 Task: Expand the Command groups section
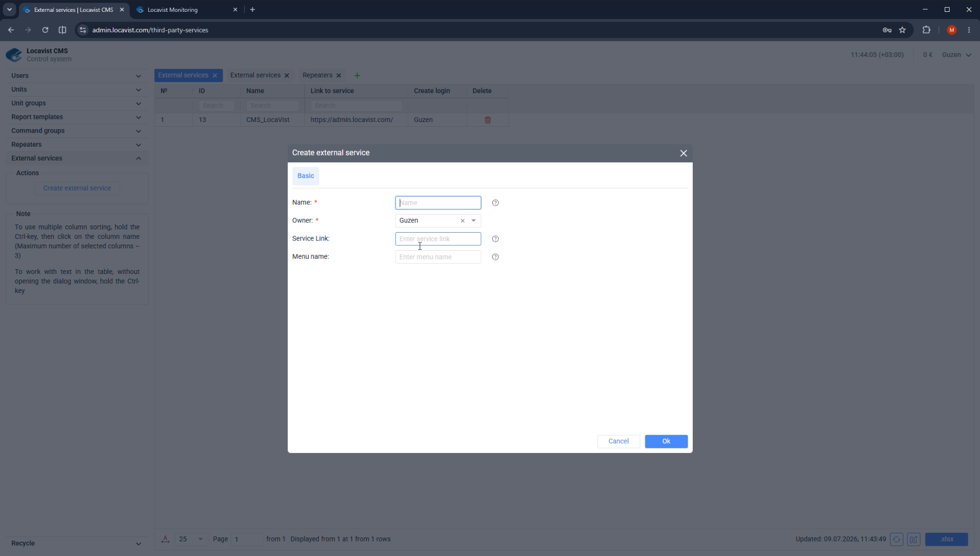click(x=77, y=131)
